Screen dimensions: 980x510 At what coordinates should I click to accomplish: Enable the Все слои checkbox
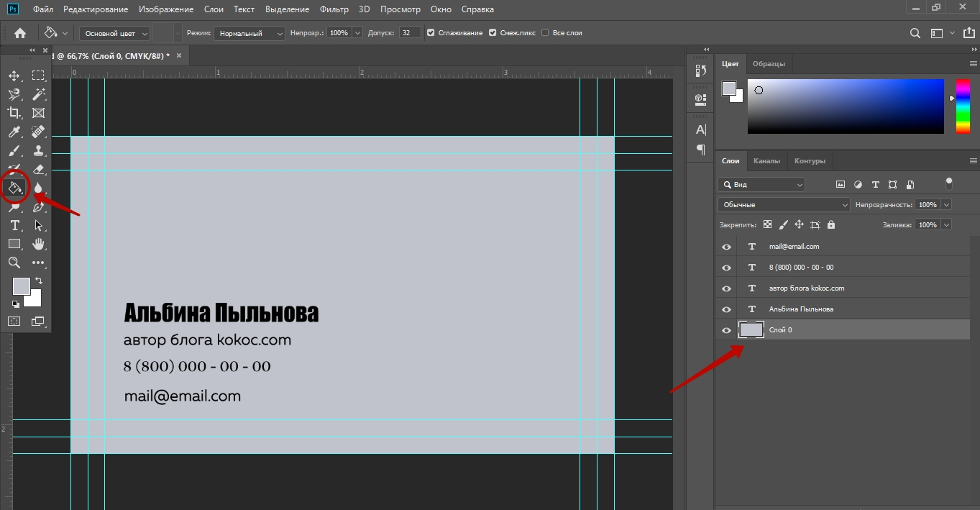tap(545, 33)
